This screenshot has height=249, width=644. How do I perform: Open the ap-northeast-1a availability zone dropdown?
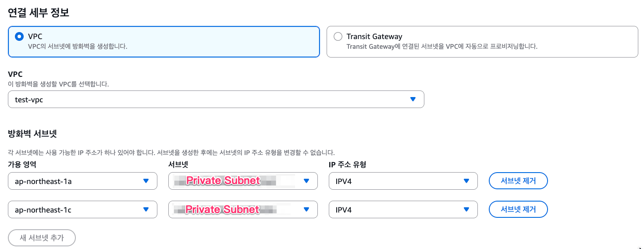tap(82, 181)
